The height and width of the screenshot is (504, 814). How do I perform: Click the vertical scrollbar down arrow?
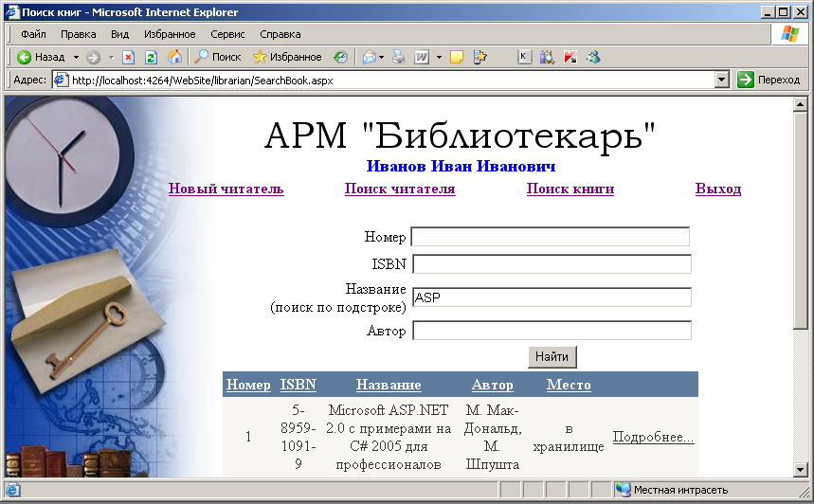(800, 470)
